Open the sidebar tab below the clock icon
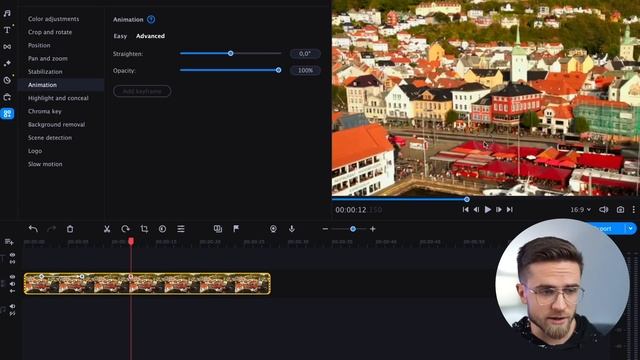 (x=7, y=97)
